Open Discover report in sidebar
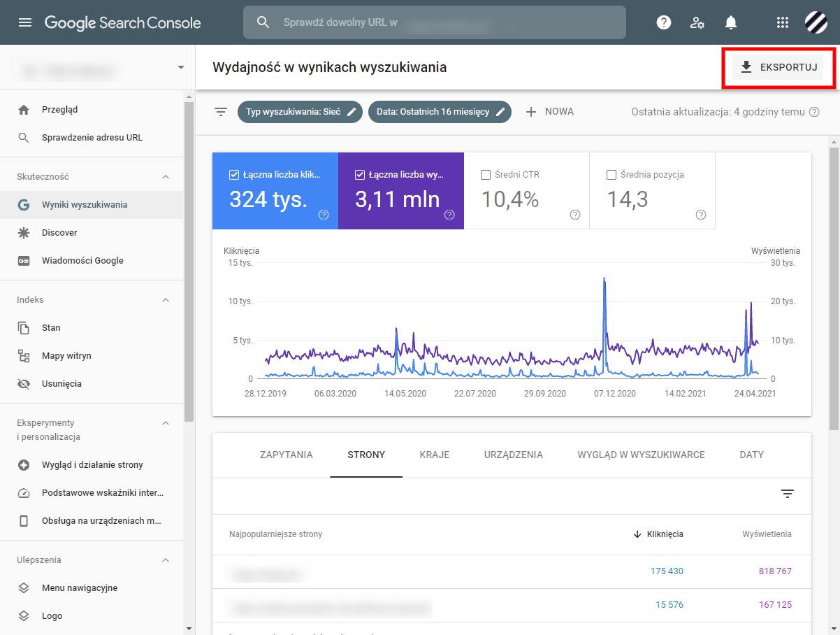Viewport: 840px width, 635px height. (59, 233)
